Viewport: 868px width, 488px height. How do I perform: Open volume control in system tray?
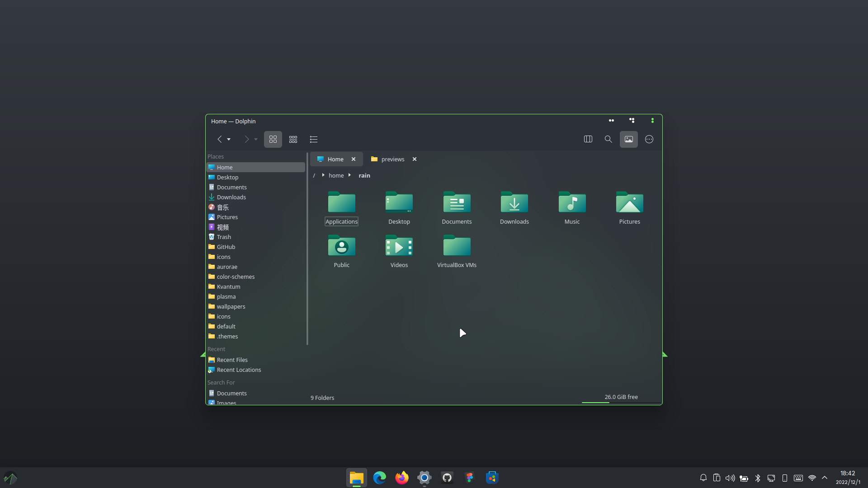pos(730,478)
